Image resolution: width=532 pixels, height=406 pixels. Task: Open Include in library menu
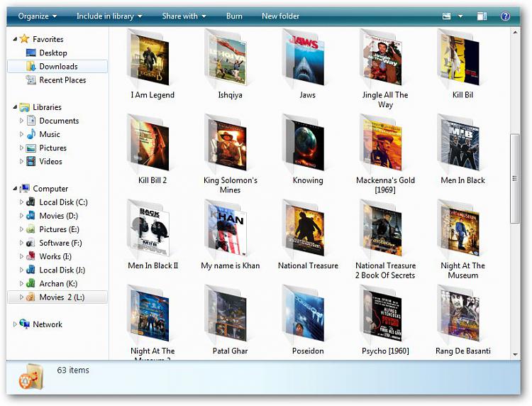click(109, 16)
